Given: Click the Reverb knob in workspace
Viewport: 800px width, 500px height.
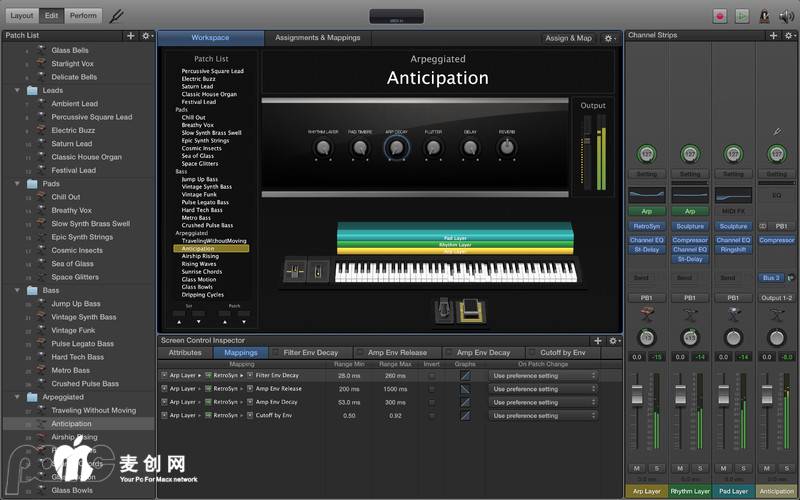Looking at the screenshot, I should 507,148.
